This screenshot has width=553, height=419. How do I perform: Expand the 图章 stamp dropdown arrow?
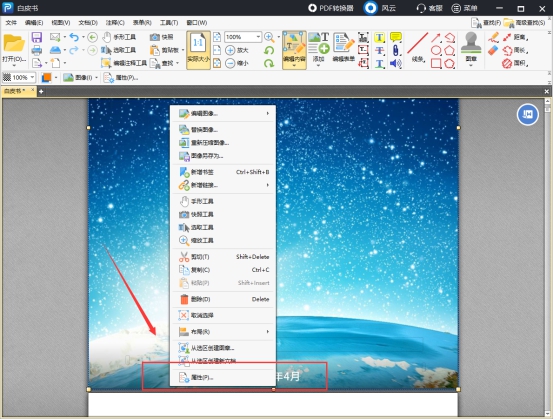tap(471, 66)
